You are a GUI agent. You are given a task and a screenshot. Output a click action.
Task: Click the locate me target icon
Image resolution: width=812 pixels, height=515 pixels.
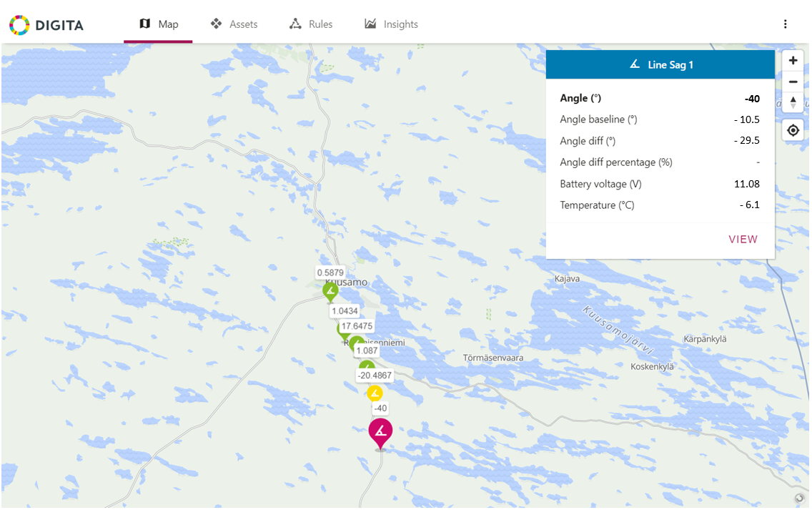pyautogui.click(x=792, y=130)
